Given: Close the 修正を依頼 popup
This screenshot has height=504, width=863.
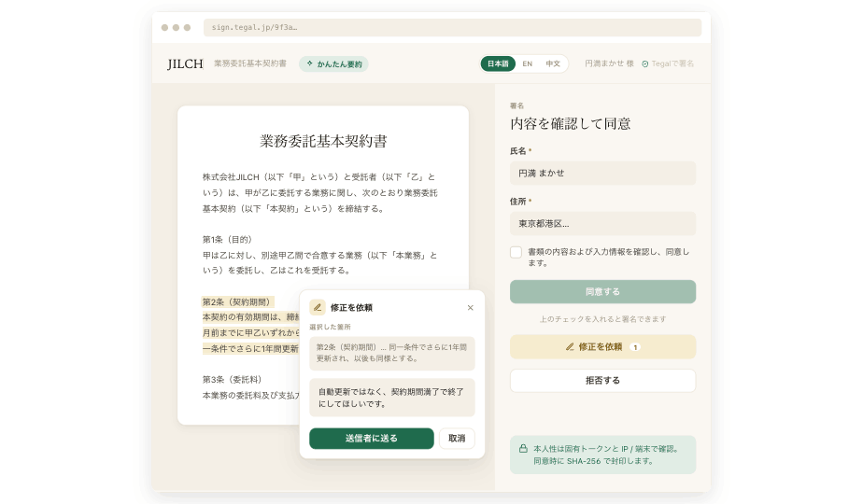Looking at the screenshot, I should click(470, 308).
